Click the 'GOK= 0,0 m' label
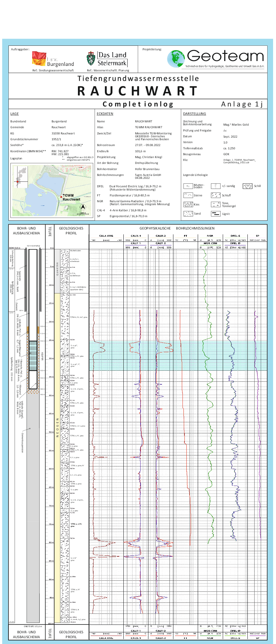Screen dimensions: 276x644 point(15,248)
